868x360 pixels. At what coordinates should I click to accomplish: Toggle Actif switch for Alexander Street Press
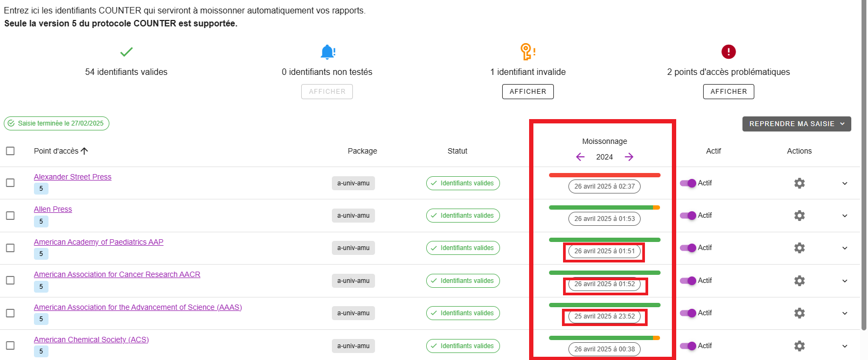pos(688,183)
